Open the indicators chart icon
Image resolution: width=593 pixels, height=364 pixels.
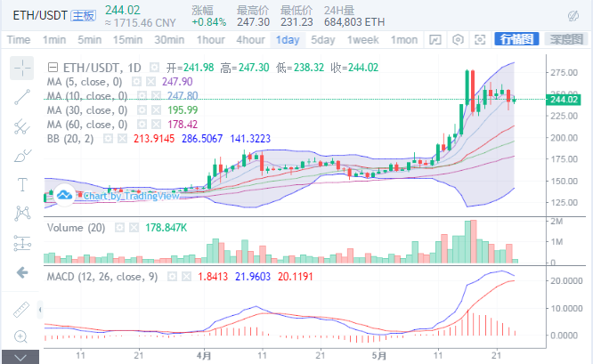click(x=435, y=40)
